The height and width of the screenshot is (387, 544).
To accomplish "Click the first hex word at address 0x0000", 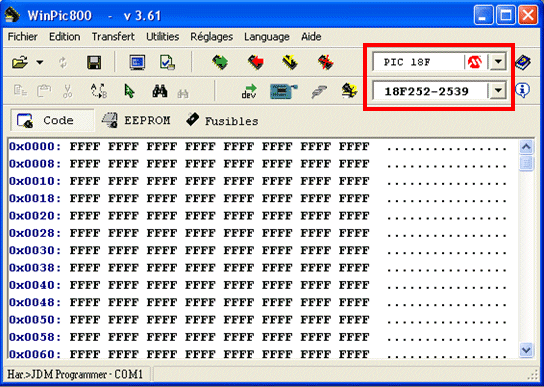I will click(85, 146).
